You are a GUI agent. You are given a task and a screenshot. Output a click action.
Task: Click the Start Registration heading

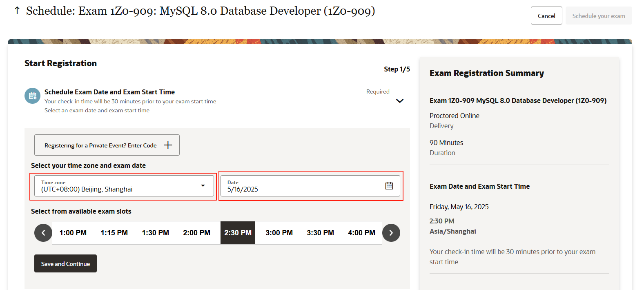(60, 63)
